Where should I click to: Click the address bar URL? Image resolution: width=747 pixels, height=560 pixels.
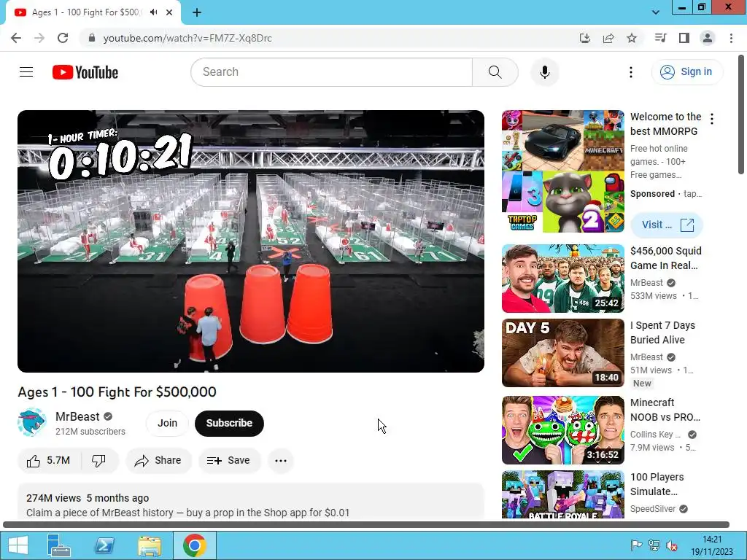click(x=187, y=38)
